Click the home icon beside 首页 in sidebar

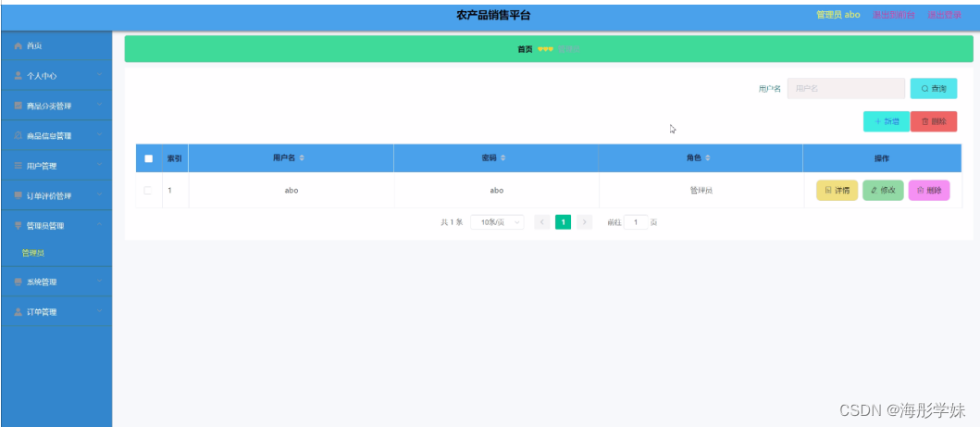coord(19,46)
